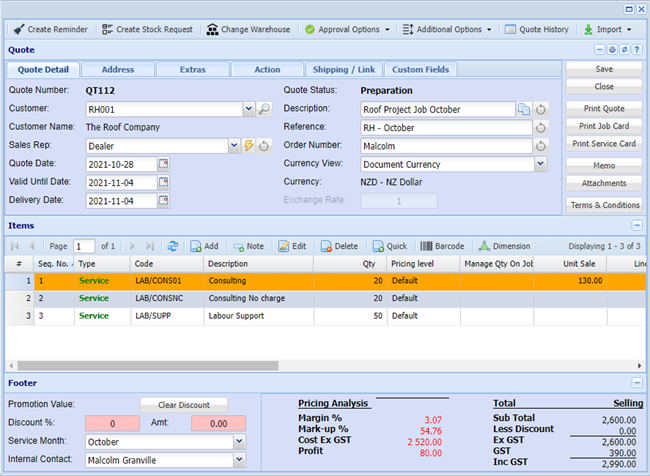Click the Print Job Card button
The width and height of the screenshot is (650, 476).
(x=603, y=126)
